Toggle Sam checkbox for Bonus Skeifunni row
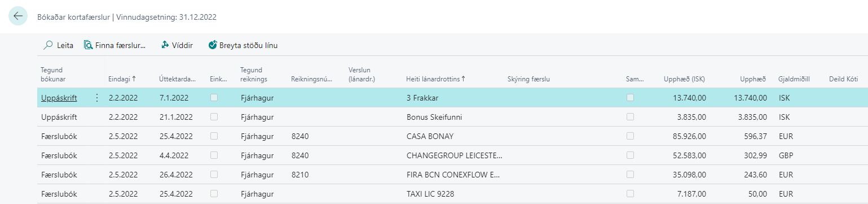 630,117
